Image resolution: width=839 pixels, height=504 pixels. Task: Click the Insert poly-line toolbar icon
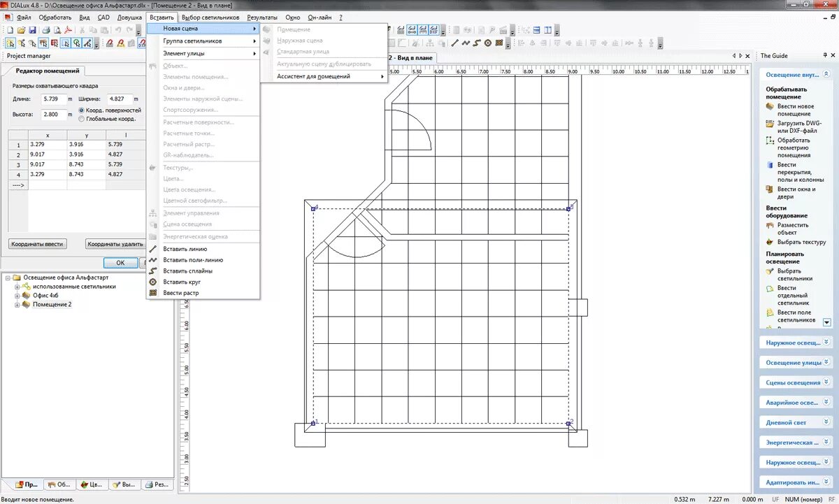pyautogui.click(x=466, y=43)
